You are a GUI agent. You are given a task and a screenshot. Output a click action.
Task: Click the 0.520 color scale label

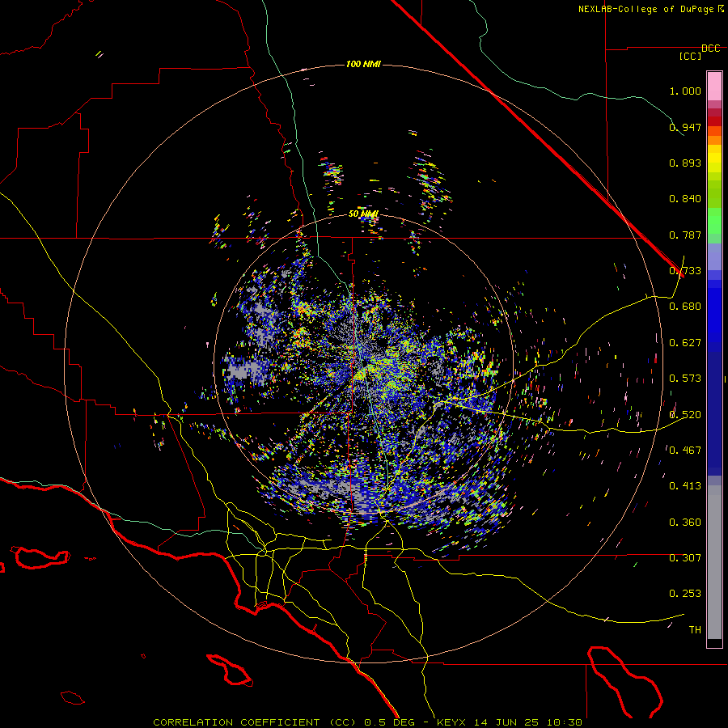(x=685, y=415)
